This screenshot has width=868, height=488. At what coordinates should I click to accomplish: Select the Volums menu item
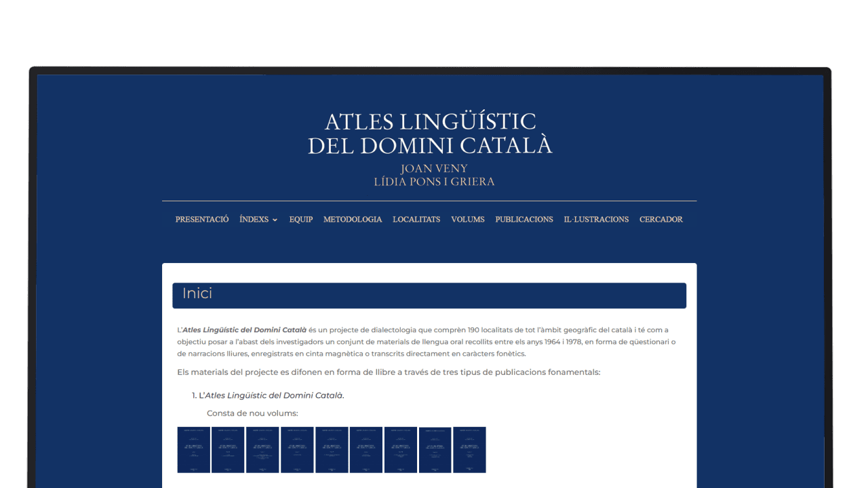[468, 220]
